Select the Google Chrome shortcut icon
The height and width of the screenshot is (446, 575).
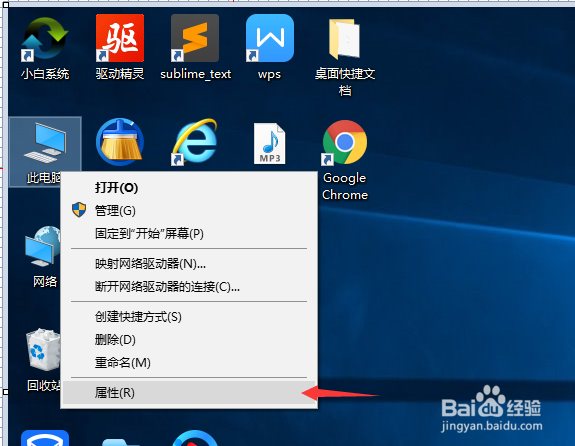345,142
